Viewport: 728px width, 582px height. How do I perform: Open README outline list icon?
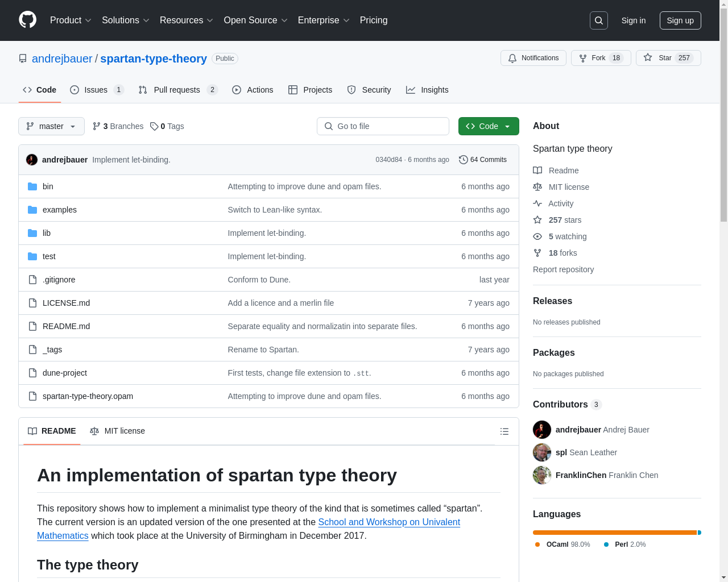coord(504,431)
